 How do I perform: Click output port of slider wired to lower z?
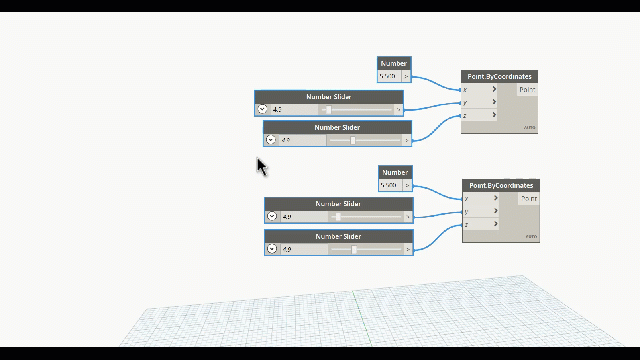[408, 249]
